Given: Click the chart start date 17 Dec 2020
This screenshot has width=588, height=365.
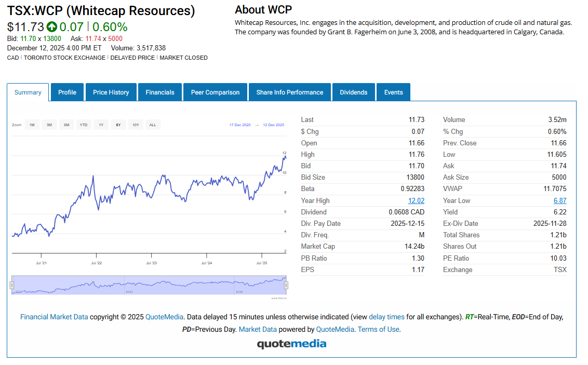Looking at the screenshot, I should (240, 125).
